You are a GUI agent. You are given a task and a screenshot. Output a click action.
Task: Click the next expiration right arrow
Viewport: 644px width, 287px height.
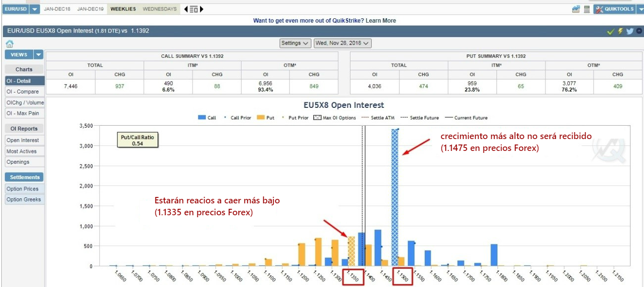201,9
